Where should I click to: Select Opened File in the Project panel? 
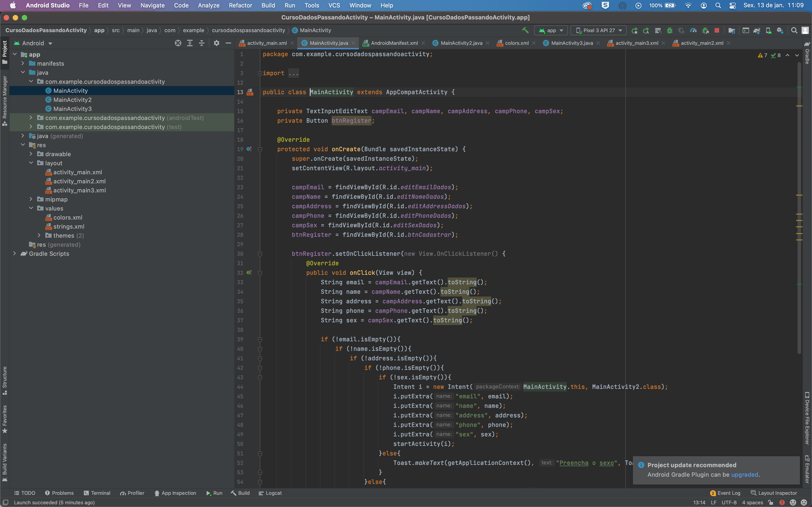[x=178, y=43]
